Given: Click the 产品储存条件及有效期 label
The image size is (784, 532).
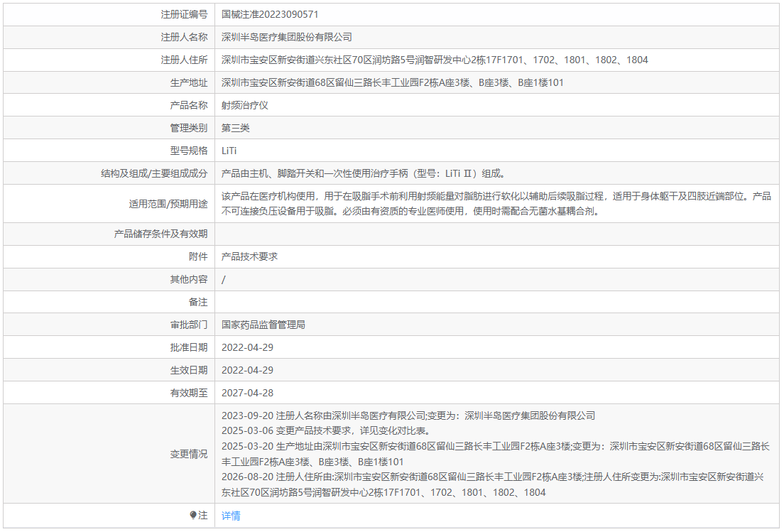Looking at the screenshot, I should [x=160, y=234].
